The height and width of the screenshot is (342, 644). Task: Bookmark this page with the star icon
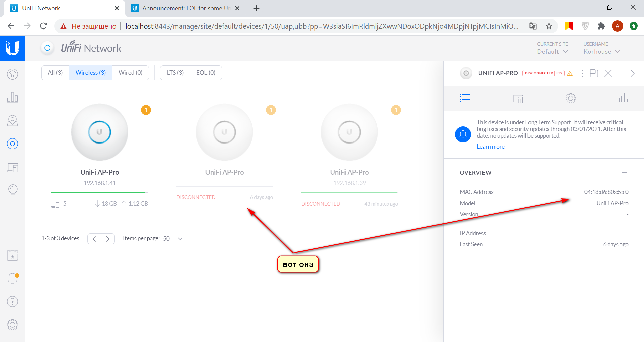pos(549,26)
